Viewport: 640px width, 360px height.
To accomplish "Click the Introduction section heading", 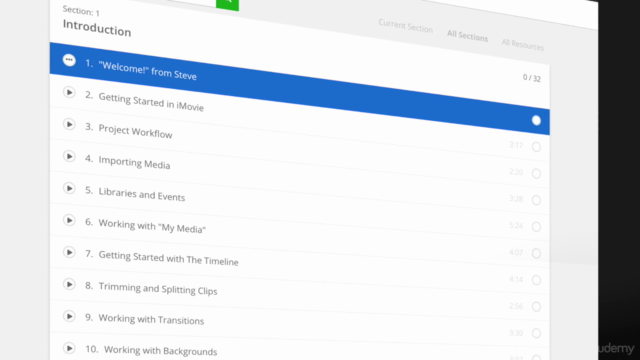I will click(x=97, y=28).
